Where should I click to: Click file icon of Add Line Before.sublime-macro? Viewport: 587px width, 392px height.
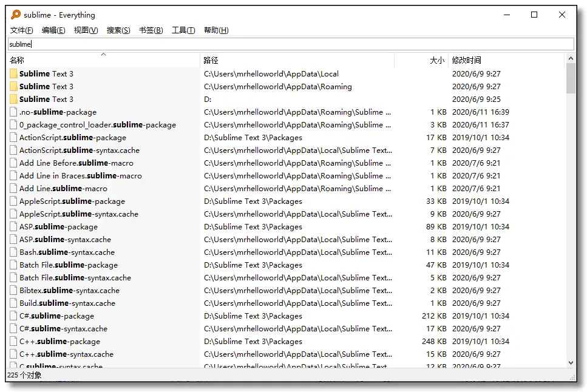pos(13,163)
